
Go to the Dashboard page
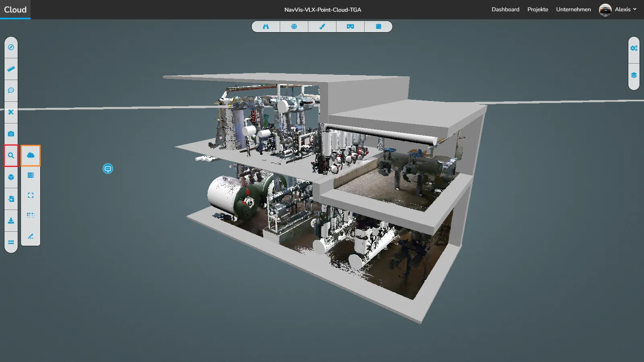click(x=505, y=9)
